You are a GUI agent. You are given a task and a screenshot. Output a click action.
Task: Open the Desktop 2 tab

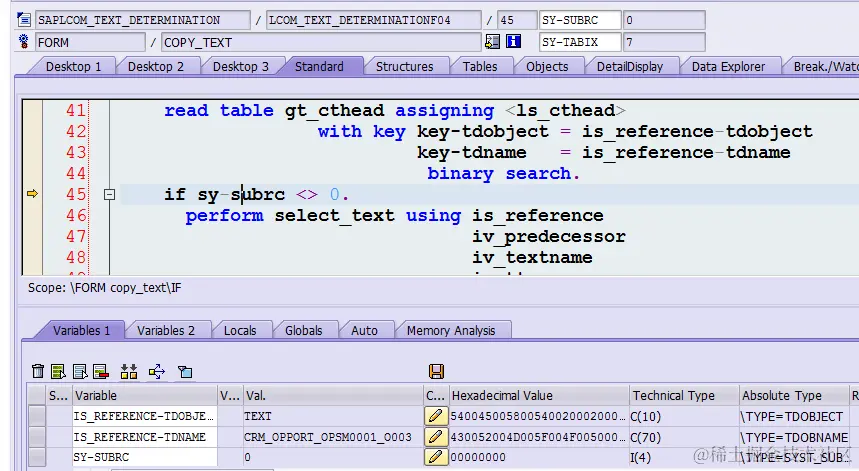[x=156, y=67]
